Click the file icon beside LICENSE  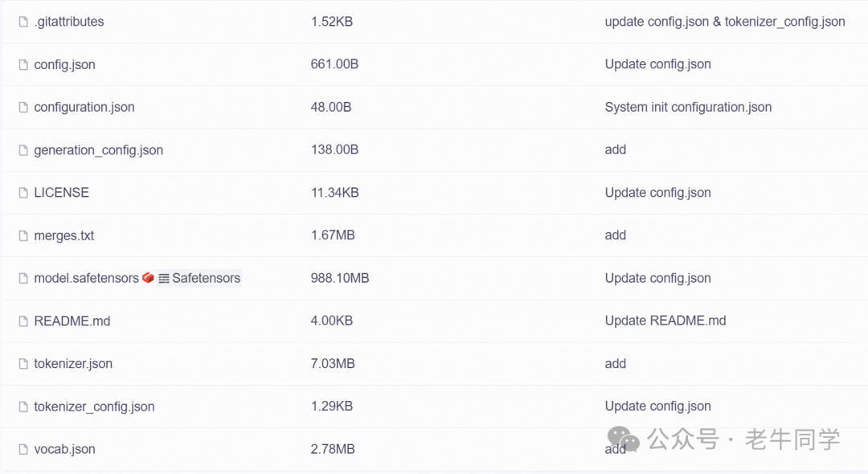click(x=23, y=193)
